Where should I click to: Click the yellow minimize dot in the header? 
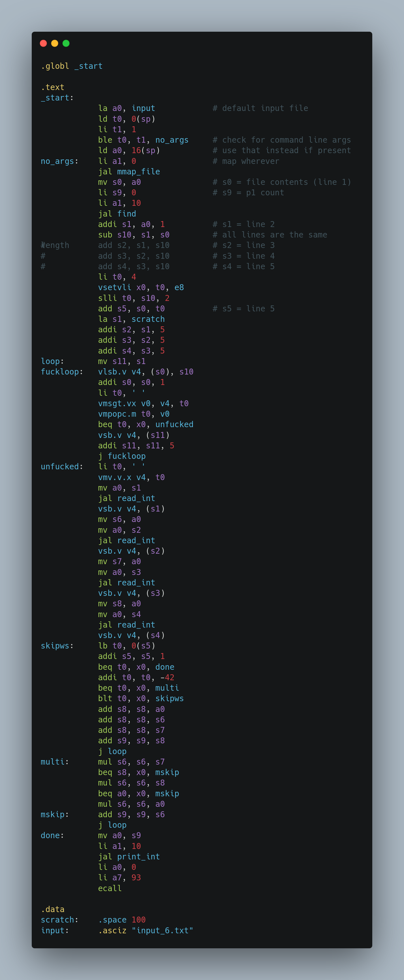pyautogui.click(x=55, y=43)
